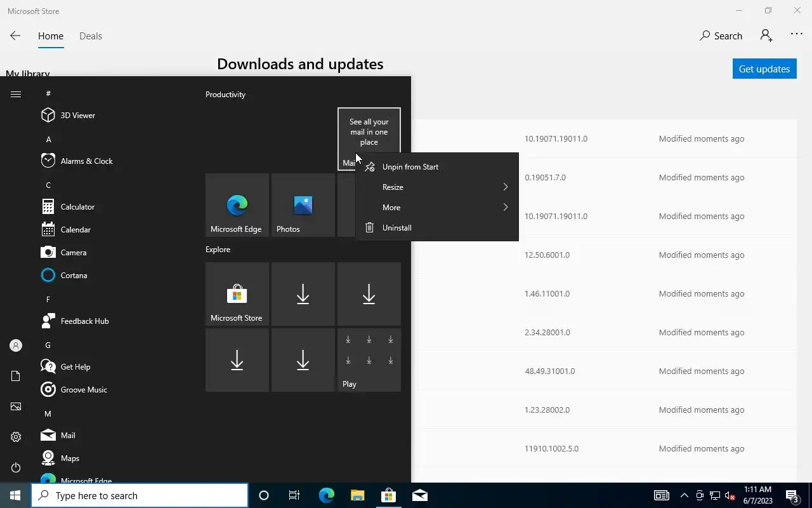Open Action Center notifications
Screen dimensions: 812x508
792,496
